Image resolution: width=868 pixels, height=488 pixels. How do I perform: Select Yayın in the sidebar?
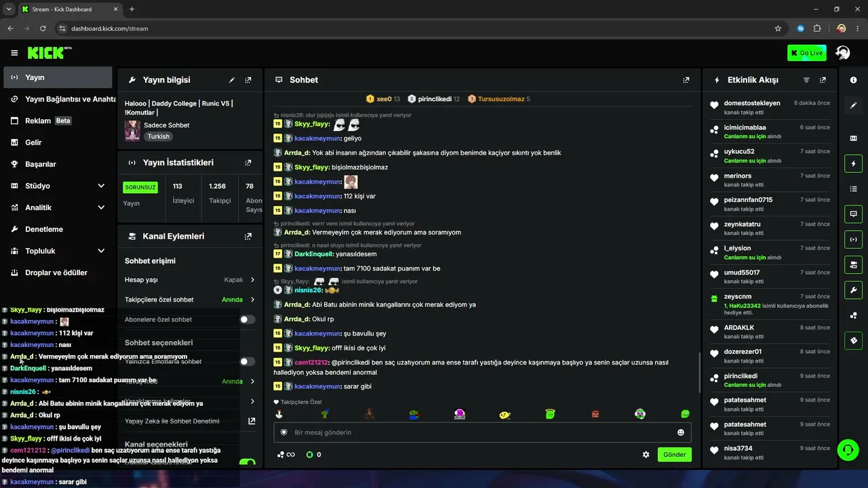click(x=58, y=77)
